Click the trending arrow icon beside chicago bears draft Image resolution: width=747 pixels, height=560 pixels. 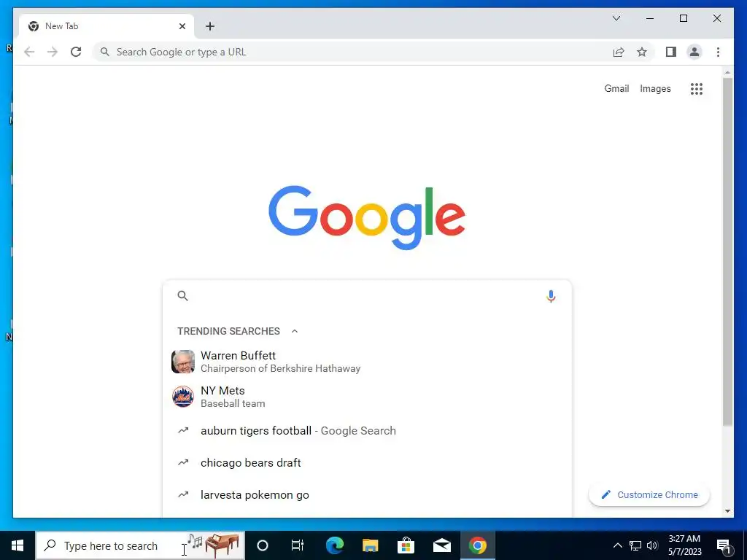tap(183, 462)
